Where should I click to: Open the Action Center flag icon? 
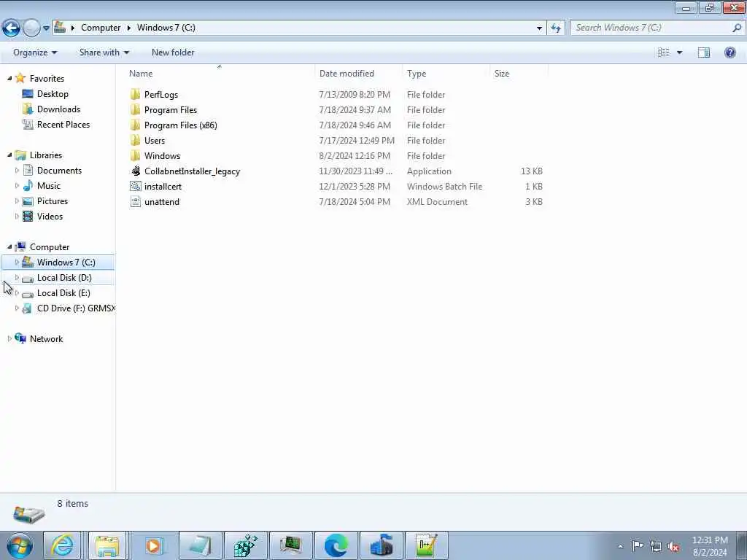click(x=638, y=546)
